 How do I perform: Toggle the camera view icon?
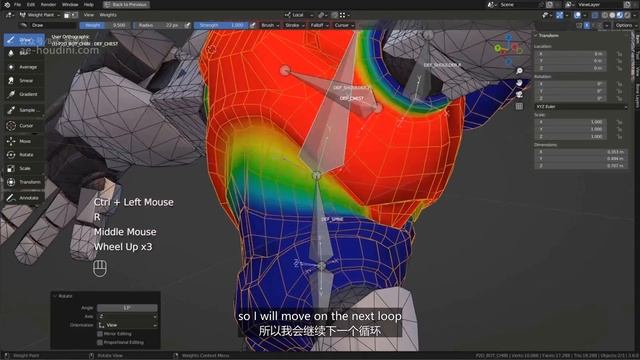pos(519,95)
